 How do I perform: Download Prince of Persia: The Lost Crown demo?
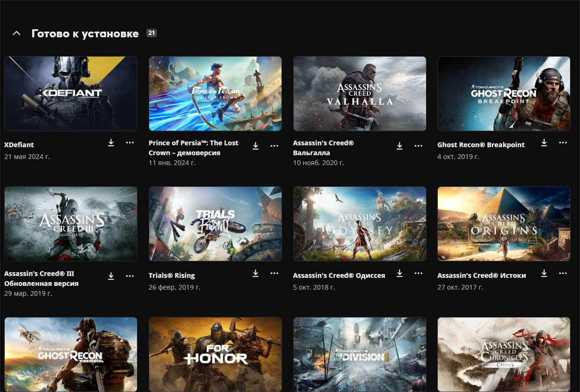click(256, 145)
